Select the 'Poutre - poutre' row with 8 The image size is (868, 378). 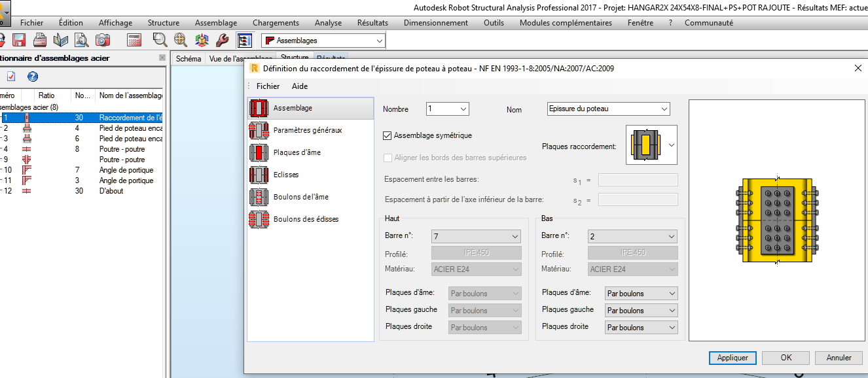point(82,149)
